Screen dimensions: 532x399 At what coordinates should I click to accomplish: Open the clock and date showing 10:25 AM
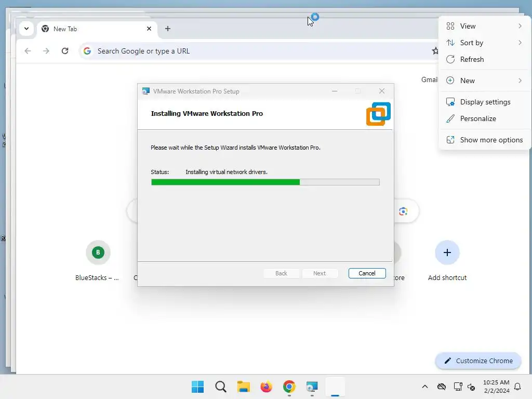pos(496,387)
